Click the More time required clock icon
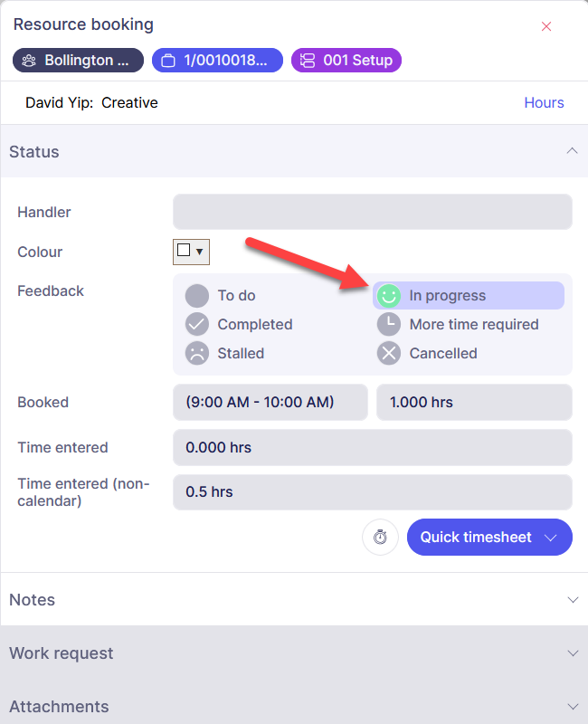 389,325
